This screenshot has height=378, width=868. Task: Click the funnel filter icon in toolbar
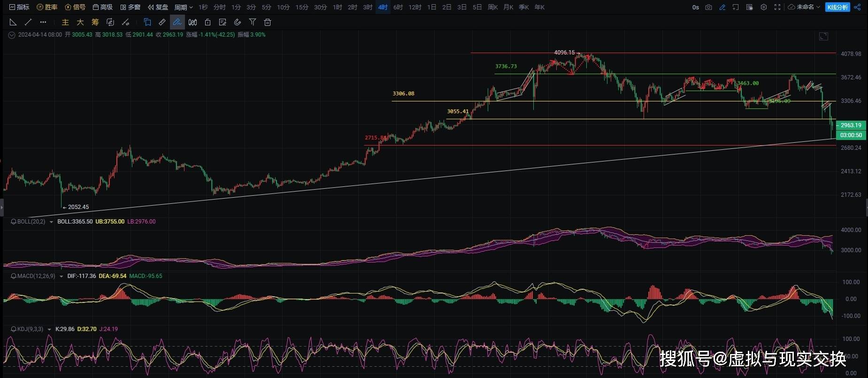click(253, 22)
